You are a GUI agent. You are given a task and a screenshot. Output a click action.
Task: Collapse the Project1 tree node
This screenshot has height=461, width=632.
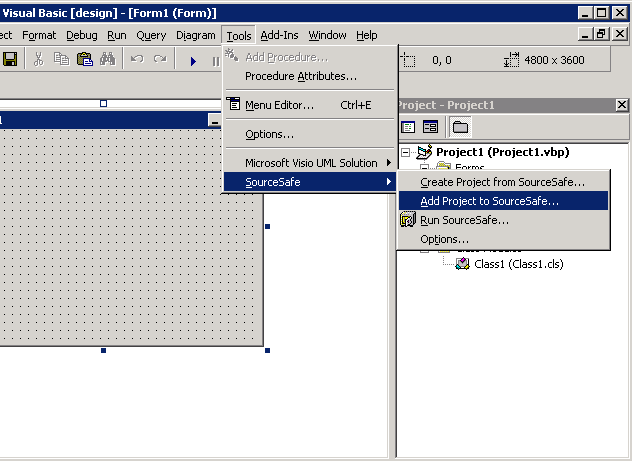point(406,152)
